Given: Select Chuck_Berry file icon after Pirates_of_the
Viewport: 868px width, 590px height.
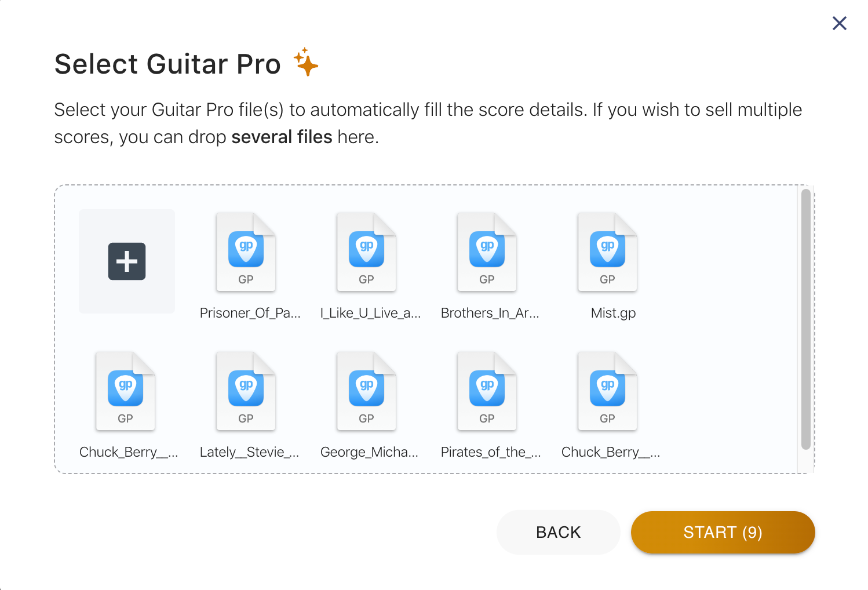Looking at the screenshot, I should pos(608,391).
